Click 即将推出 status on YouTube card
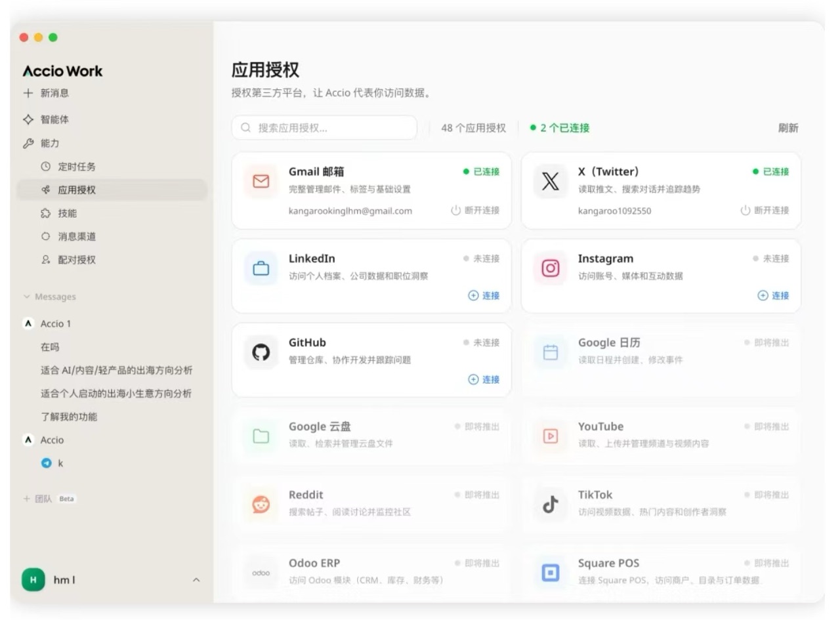 click(766, 426)
